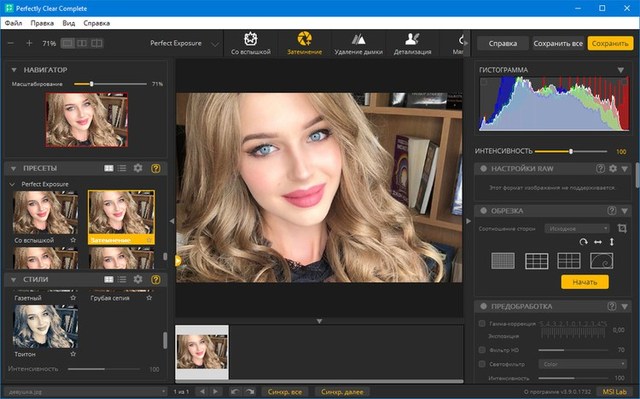
Task: Enable the Гамма-коррекция checkbox
Action: click(482, 324)
